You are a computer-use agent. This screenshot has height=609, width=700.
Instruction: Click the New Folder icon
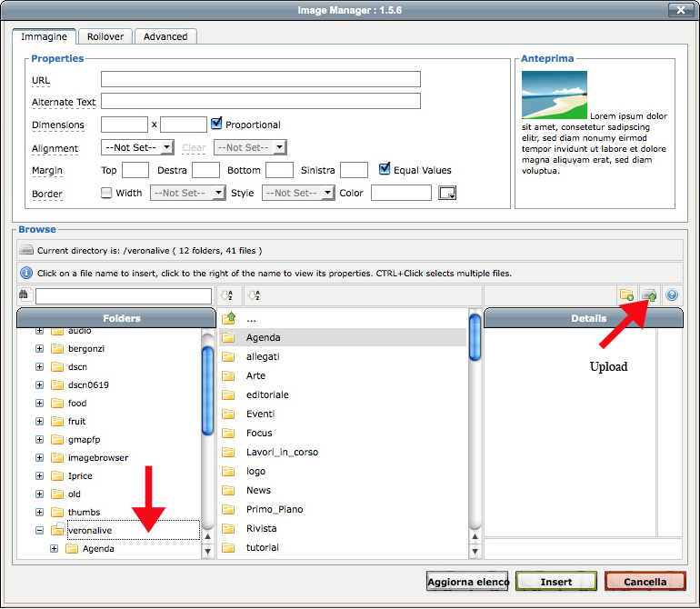[x=626, y=295]
